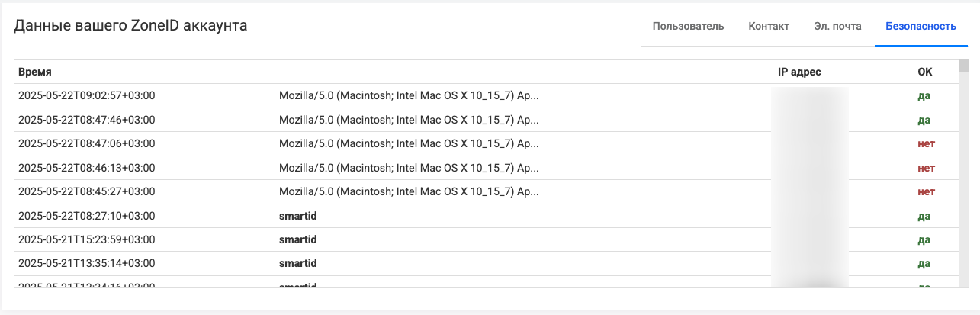
Task: Click smartid in the 08:27:10 row
Action: tap(298, 216)
